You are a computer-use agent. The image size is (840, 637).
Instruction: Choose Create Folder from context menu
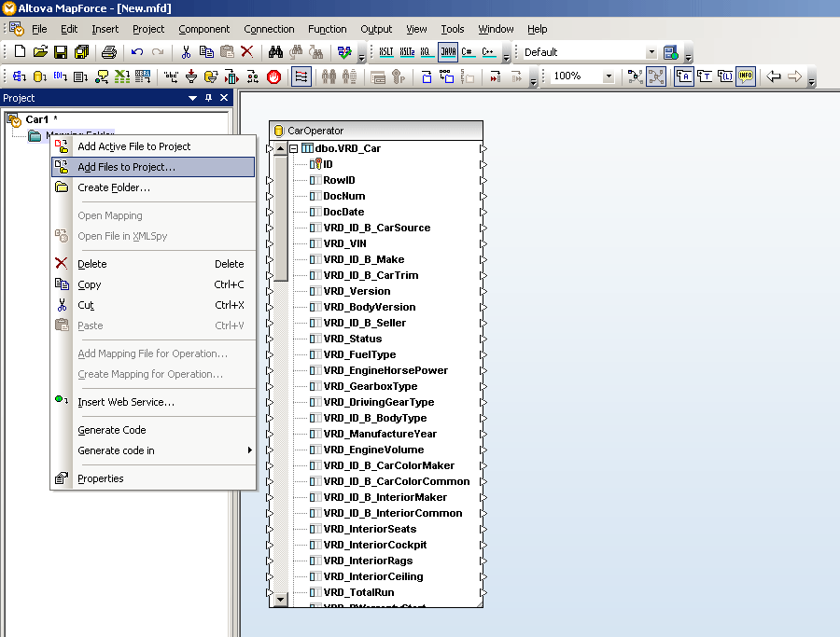153,187
